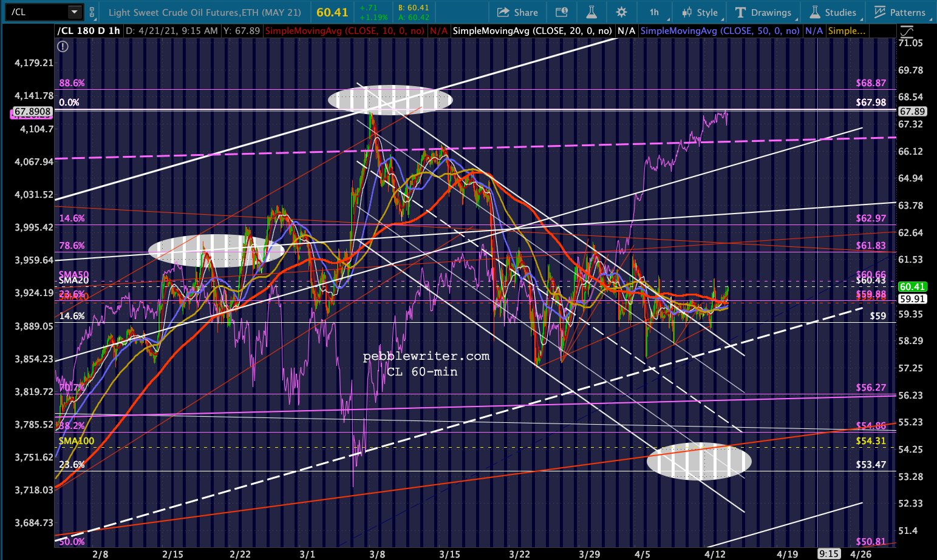This screenshot has height=560, width=937.
Task: Open the Drawings menu
Action: click(x=764, y=12)
